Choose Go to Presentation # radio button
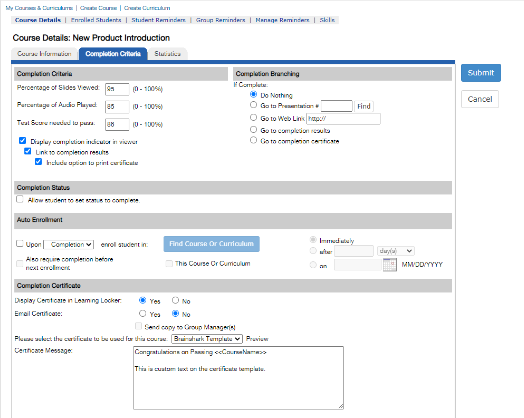This screenshot has height=418, width=524. click(254, 105)
